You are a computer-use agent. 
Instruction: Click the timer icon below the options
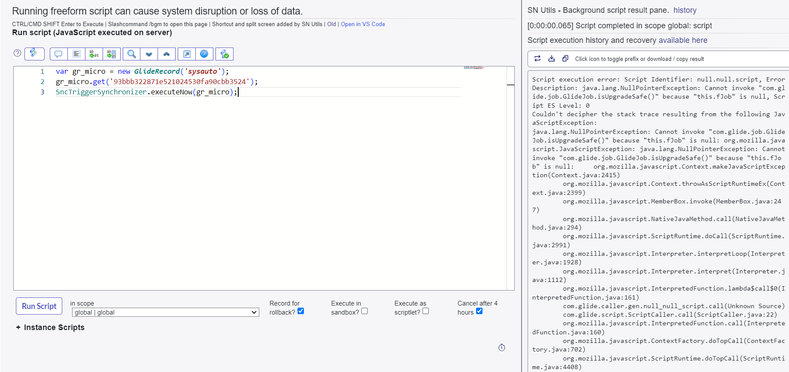[502, 348]
